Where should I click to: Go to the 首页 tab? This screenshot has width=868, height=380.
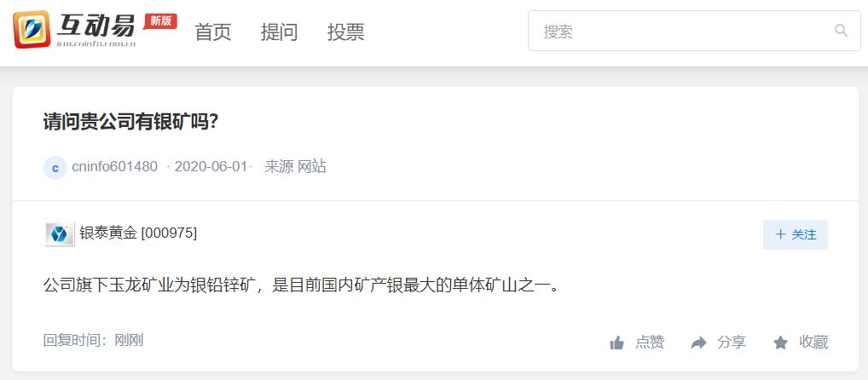[x=212, y=32]
